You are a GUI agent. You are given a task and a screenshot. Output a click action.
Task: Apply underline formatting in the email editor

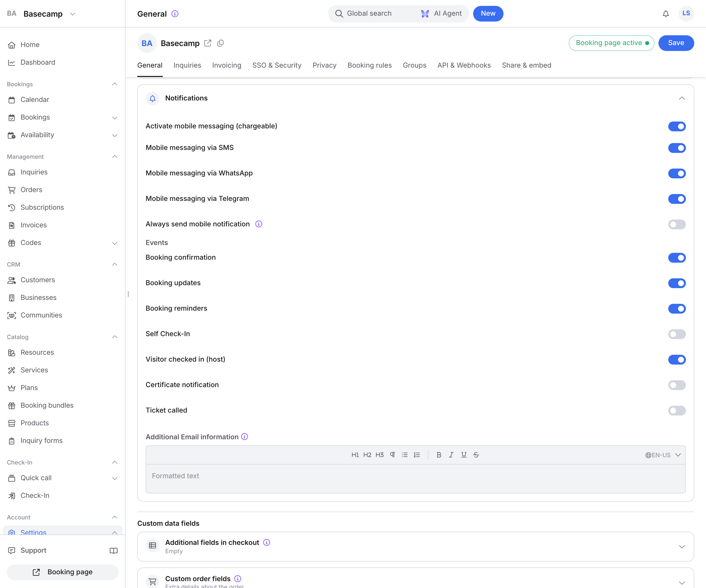click(x=464, y=455)
